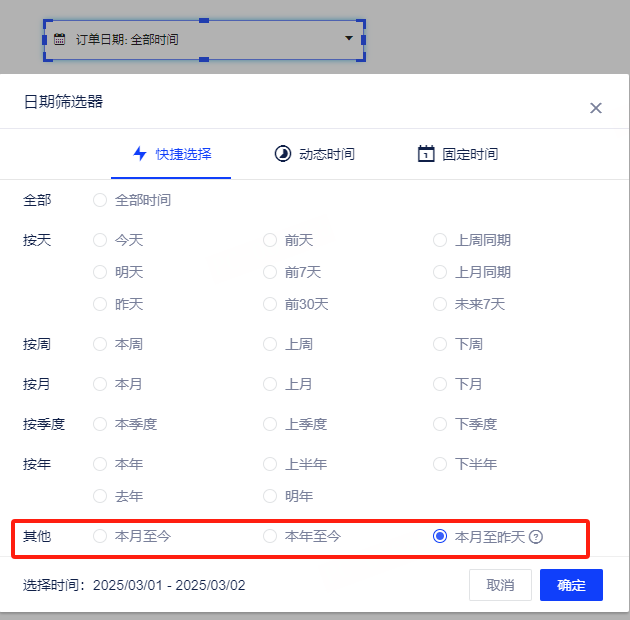Screen dimensions: 630x620
Task: Select the 本月至今 option
Action: (100, 536)
